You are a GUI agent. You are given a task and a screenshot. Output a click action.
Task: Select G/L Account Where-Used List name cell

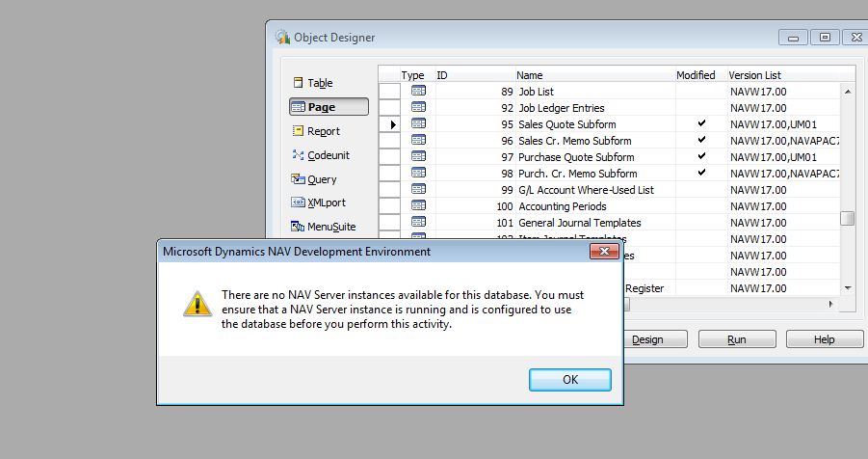click(x=595, y=190)
